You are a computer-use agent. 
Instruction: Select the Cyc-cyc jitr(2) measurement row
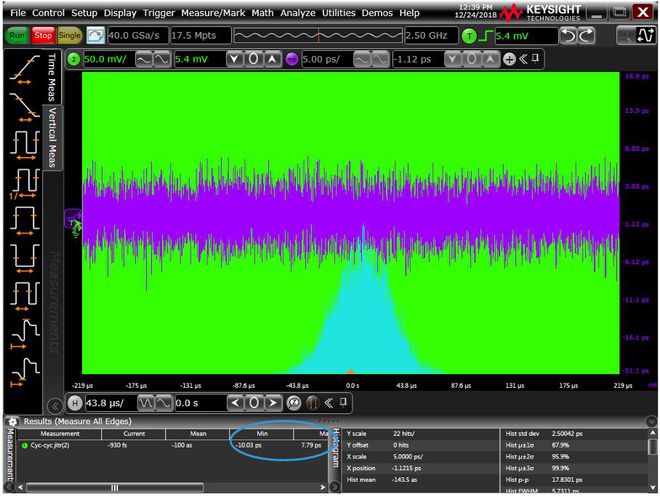click(173, 445)
